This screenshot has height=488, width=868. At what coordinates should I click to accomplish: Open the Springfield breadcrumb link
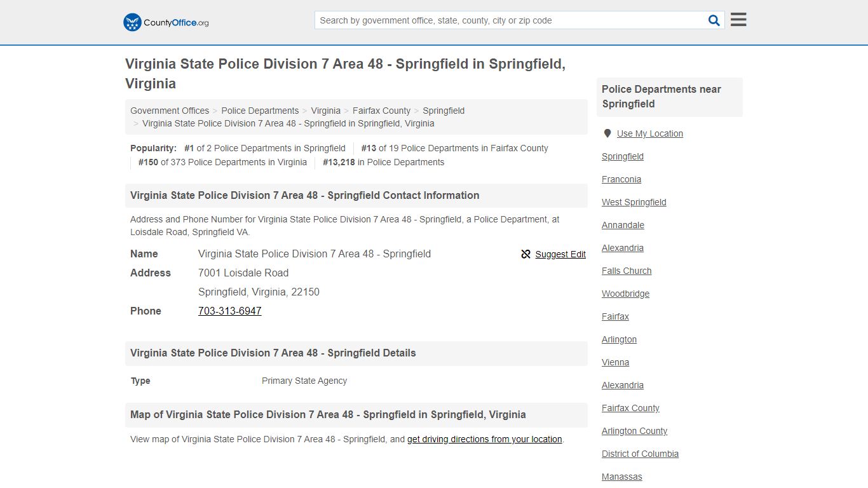point(444,111)
